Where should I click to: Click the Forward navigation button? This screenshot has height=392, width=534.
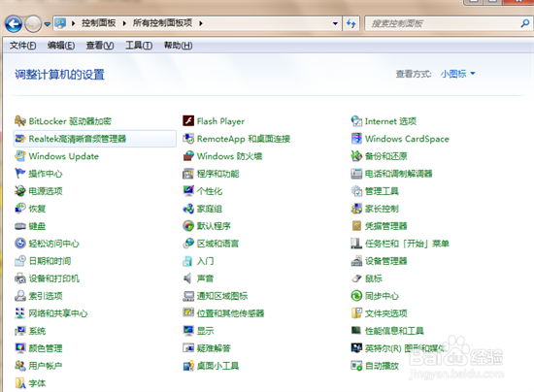[x=33, y=24]
